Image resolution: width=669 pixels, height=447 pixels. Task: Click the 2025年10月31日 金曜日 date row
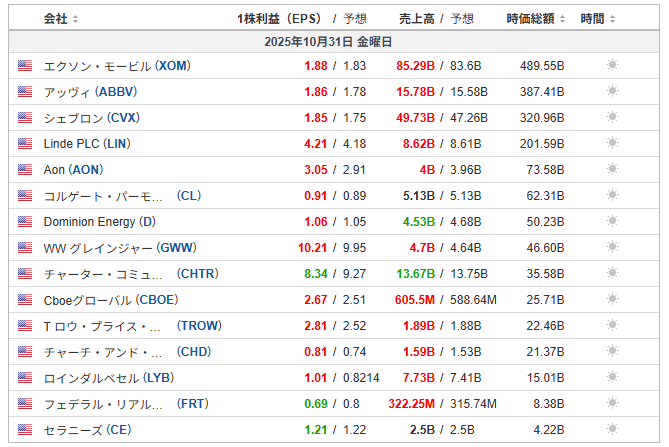point(334,41)
